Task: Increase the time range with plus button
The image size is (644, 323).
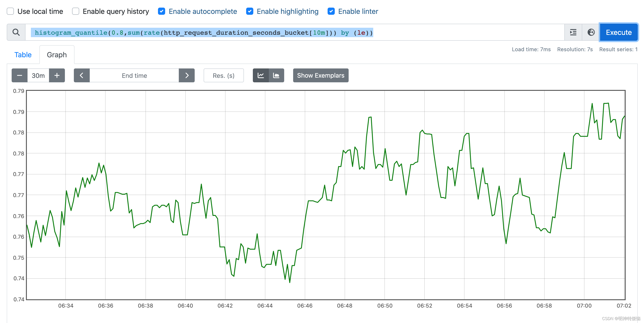Action: point(57,75)
